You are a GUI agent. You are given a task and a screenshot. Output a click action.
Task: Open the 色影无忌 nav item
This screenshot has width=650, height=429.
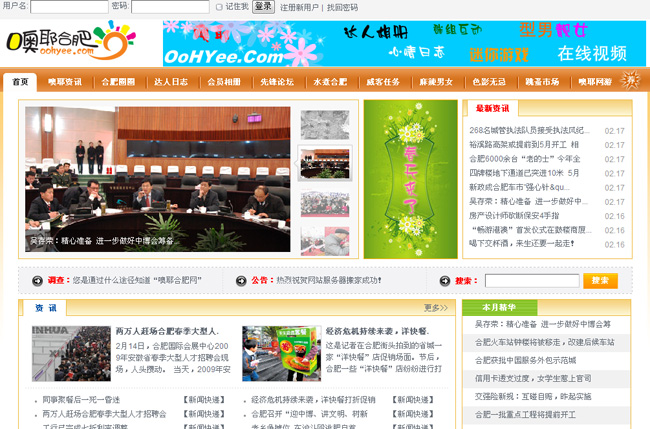[489, 82]
